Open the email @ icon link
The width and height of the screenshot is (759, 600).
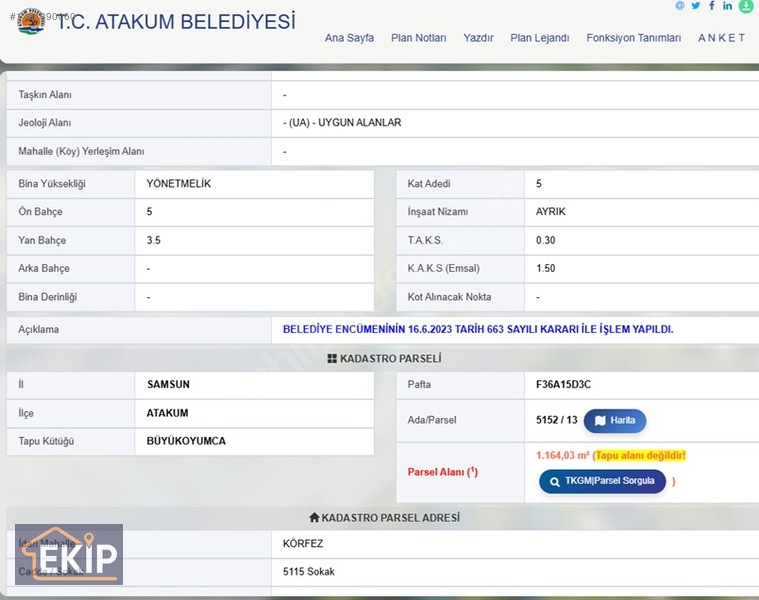tap(680, 6)
